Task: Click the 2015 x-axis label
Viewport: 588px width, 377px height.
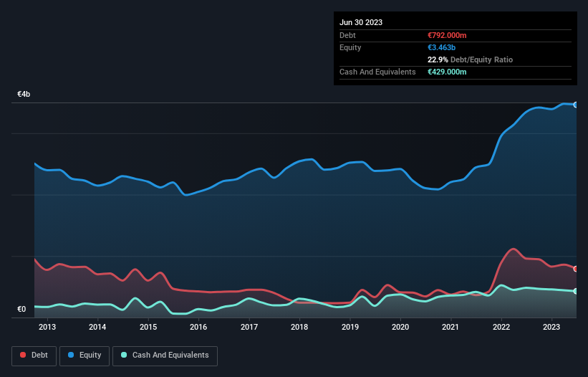Action: (148, 327)
